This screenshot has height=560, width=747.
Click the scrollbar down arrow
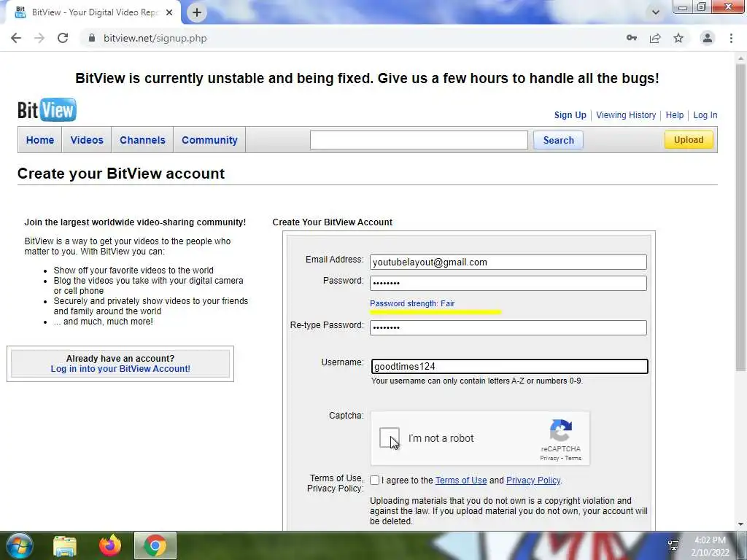click(740, 524)
